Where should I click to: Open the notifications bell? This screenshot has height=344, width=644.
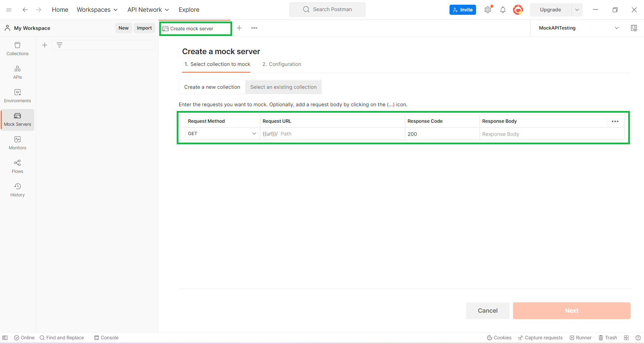pyautogui.click(x=503, y=10)
